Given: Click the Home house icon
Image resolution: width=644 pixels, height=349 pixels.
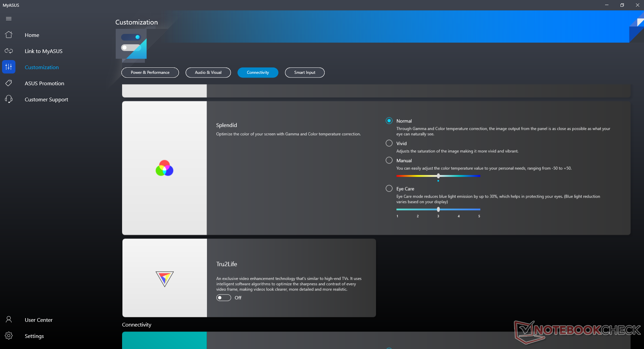Looking at the screenshot, I should click(x=9, y=35).
